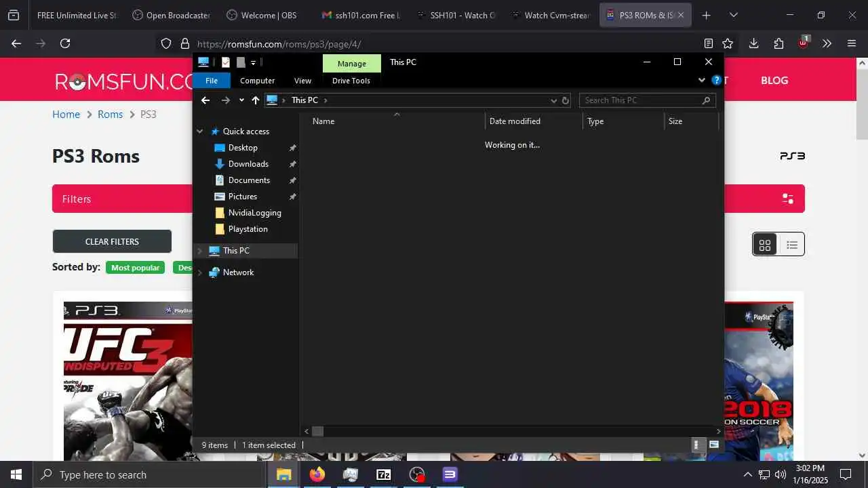Close the PS3 ROMs browser tab
The image size is (868, 488).
click(681, 15)
